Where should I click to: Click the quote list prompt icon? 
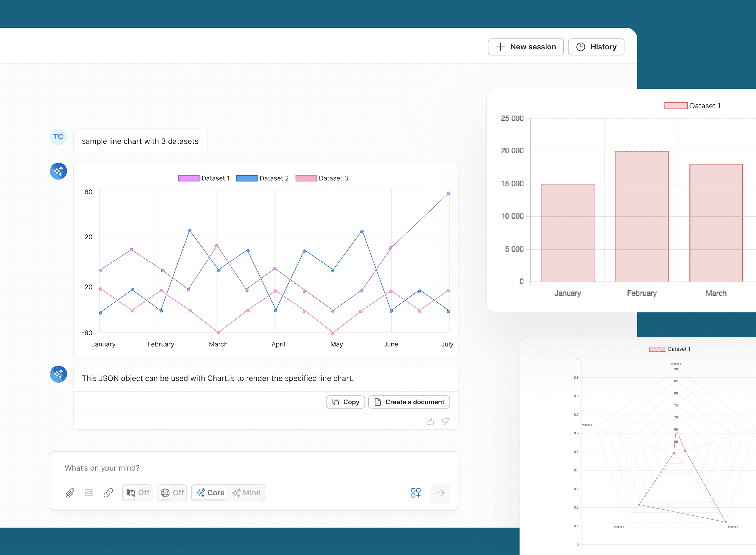(89, 493)
